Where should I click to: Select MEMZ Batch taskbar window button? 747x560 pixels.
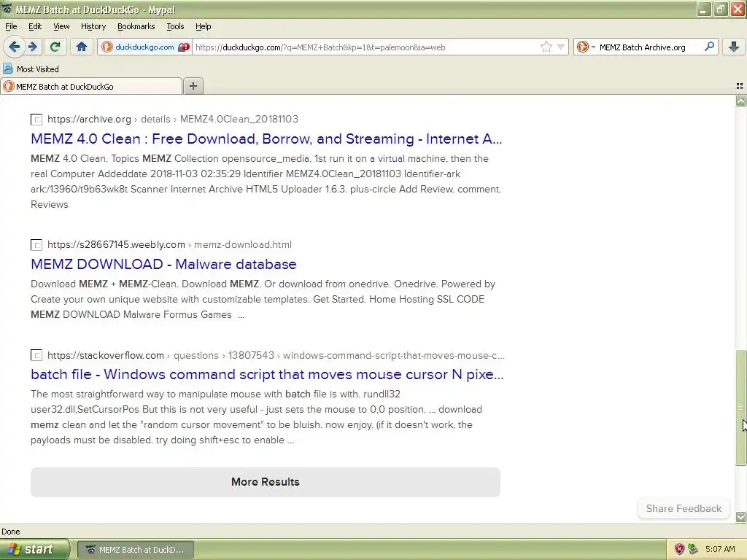point(135,550)
